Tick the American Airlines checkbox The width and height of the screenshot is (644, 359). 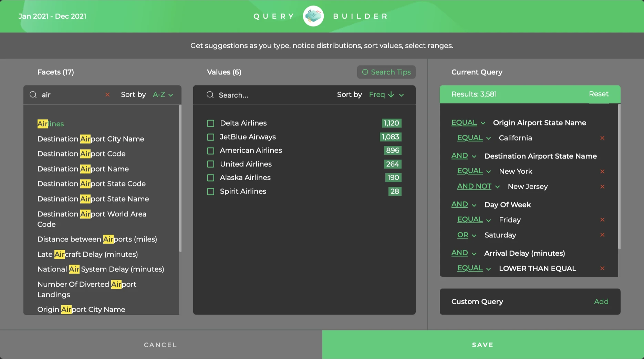[210, 151]
